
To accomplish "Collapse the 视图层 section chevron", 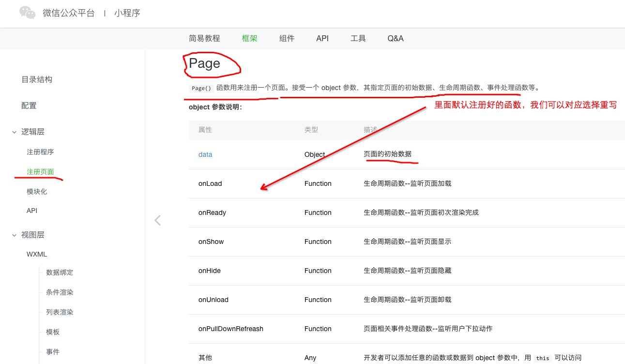I will tap(14, 235).
